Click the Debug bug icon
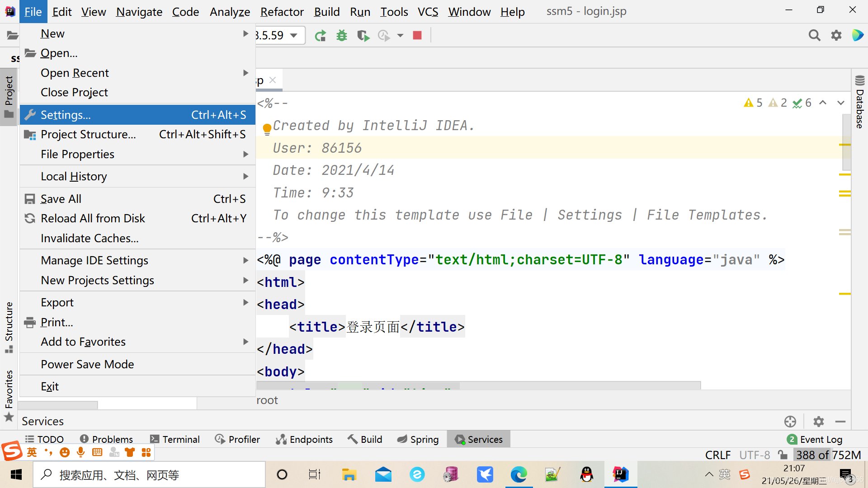The height and width of the screenshot is (488, 868). click(x=342, y=36)
